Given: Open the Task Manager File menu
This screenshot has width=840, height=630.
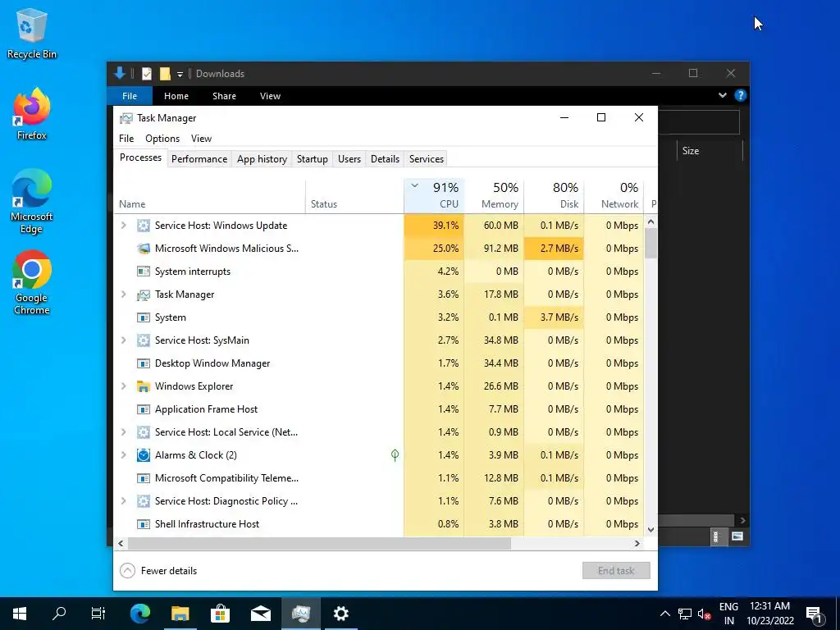Looking at the screenshot, I should pos(126,138).
